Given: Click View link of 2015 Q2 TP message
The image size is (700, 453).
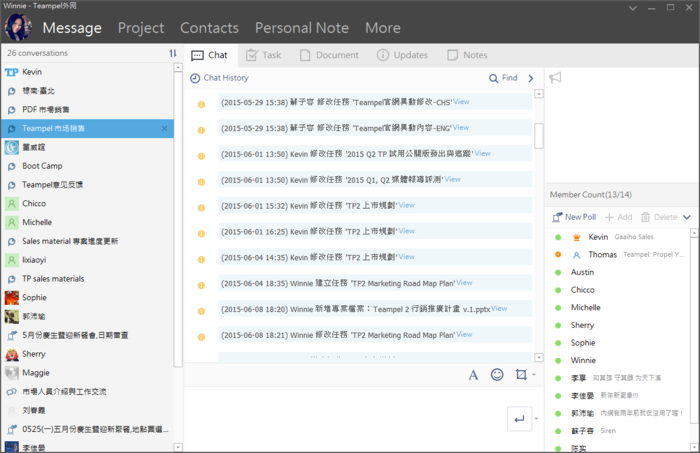Looking at the screenshot, I should (483, 153).
